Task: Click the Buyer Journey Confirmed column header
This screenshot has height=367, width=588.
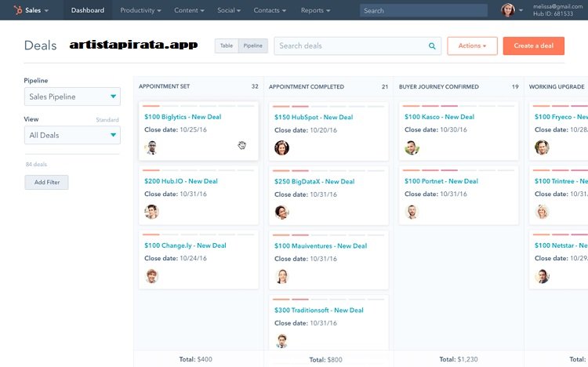Action: pyautogui.click(x=439, y=87)
